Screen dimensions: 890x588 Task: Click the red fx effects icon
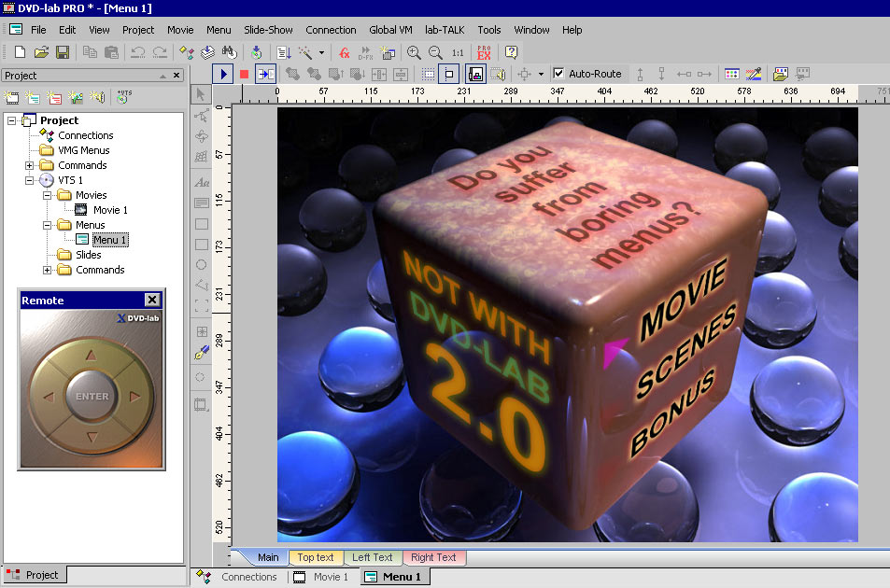click(x=344, y=52)
